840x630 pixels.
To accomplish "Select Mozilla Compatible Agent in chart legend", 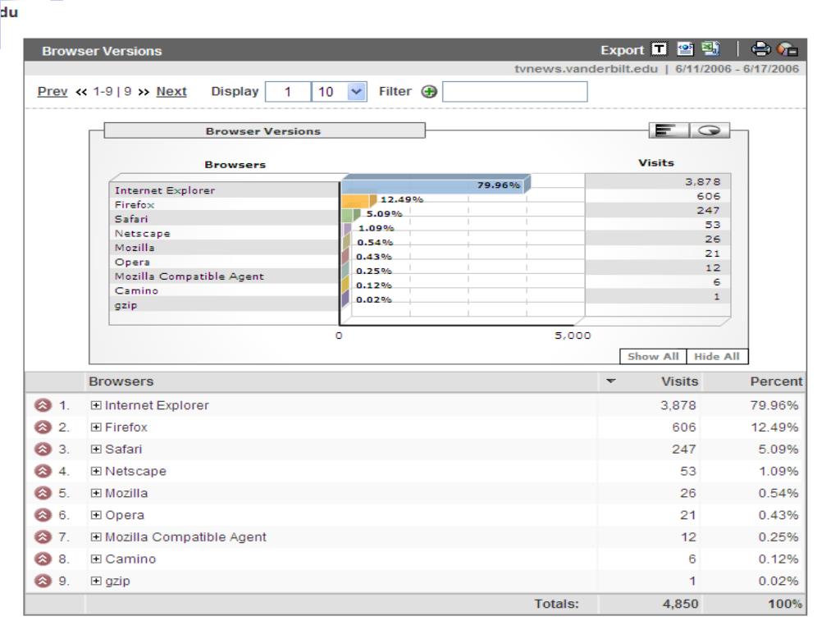I will [x=189, y=276].
